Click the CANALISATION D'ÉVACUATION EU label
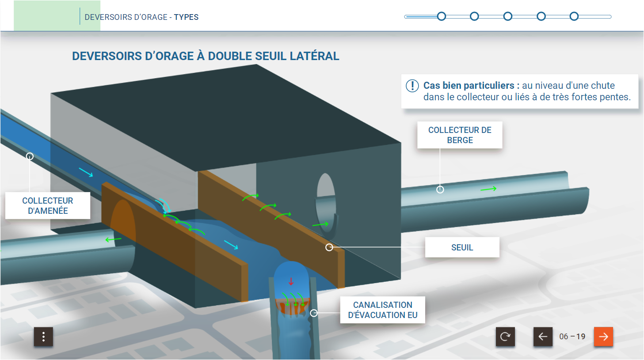The width and height of the screenshot is (644, 360). (382, 310)
